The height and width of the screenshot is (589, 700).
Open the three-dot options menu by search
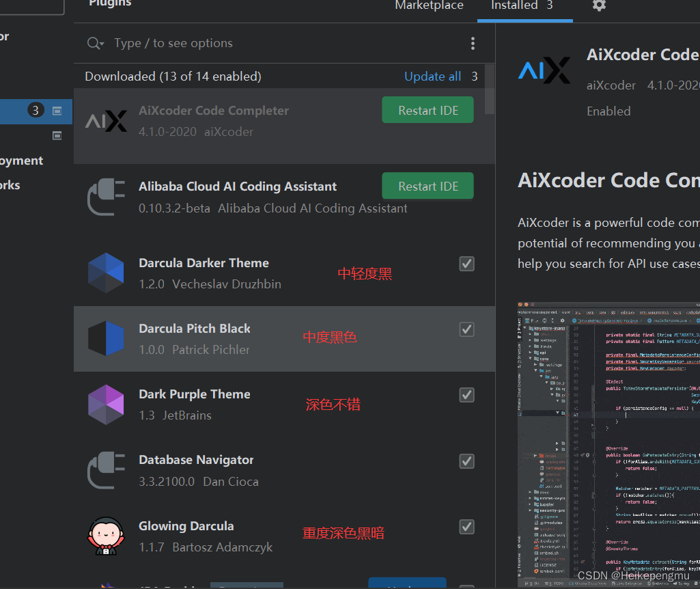[473, 43]
